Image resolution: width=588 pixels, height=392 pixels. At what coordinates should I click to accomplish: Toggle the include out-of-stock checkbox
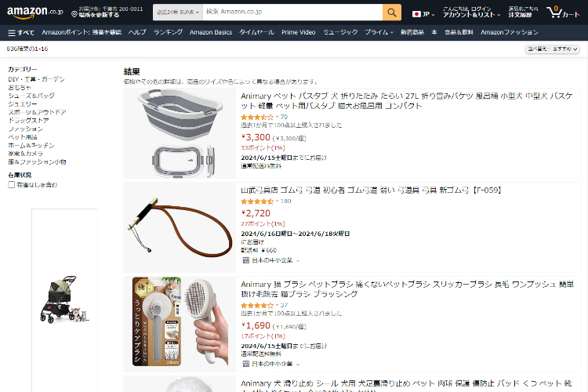tap(12, 184)
